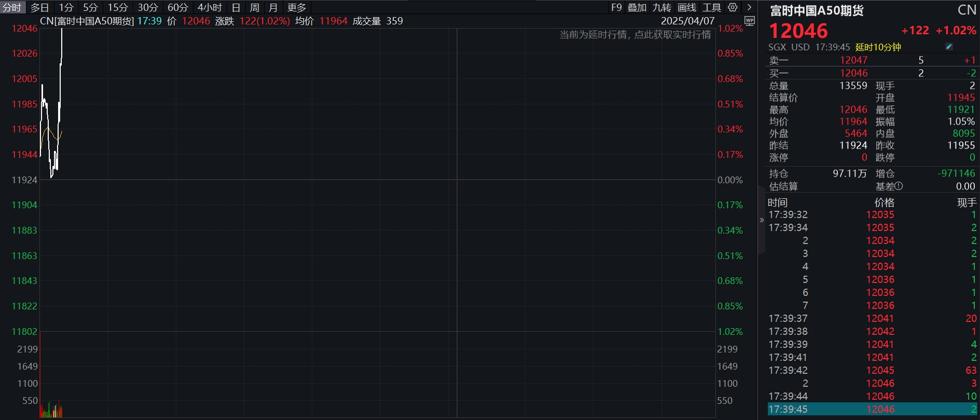Click the 11924 price axis label

(24, 180)
